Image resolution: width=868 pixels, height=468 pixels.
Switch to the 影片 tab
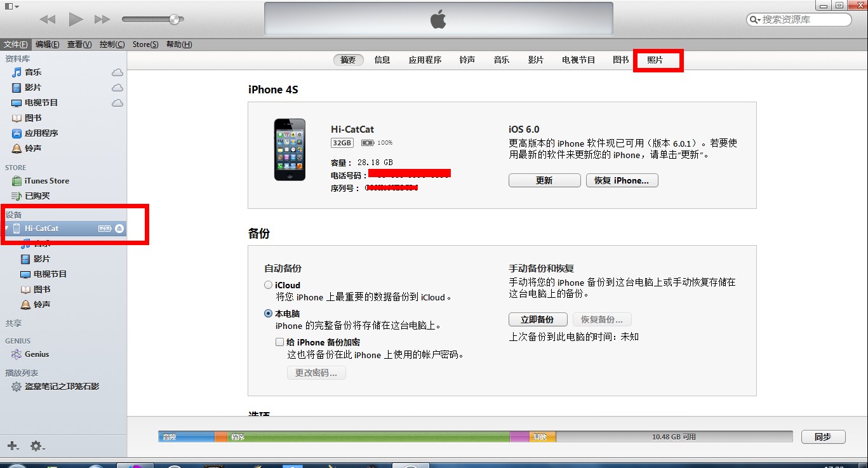coord(536,60)
